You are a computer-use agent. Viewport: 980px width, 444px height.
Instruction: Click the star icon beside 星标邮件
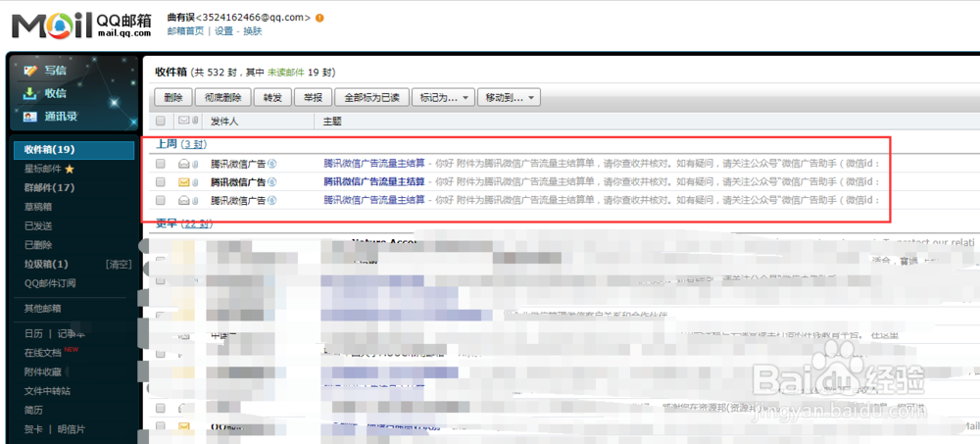[x=70, y=169]
